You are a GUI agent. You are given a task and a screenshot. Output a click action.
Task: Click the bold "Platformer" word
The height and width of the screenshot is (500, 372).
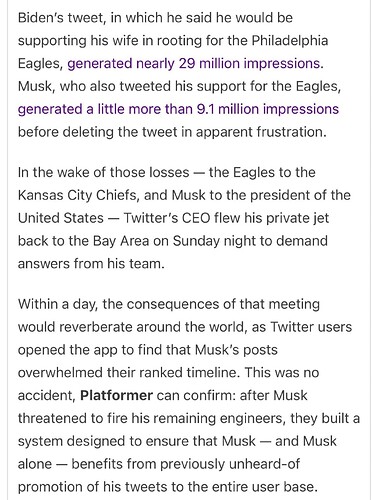click(x=117, y=396)
